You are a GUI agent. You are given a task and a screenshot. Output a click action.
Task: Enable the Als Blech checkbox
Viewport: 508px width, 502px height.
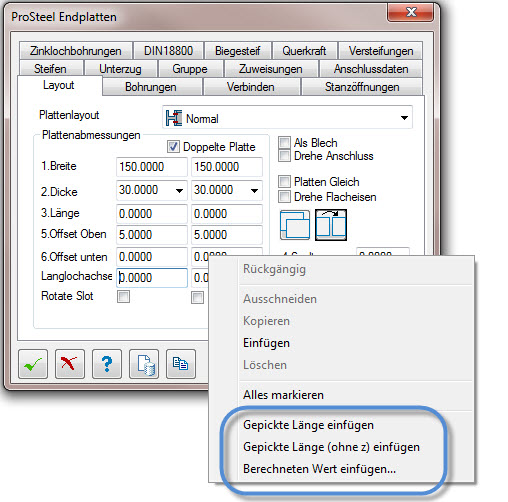284,142
